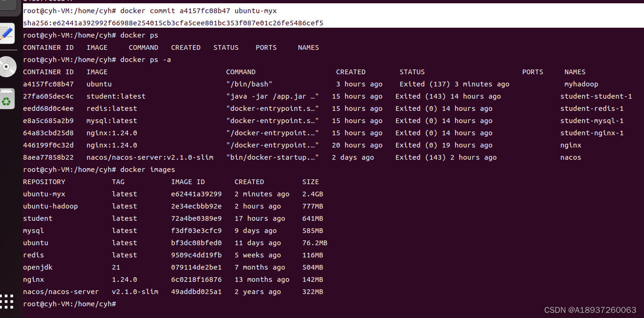Click container ID 64a83cbd25d8

tap(48, 133)
